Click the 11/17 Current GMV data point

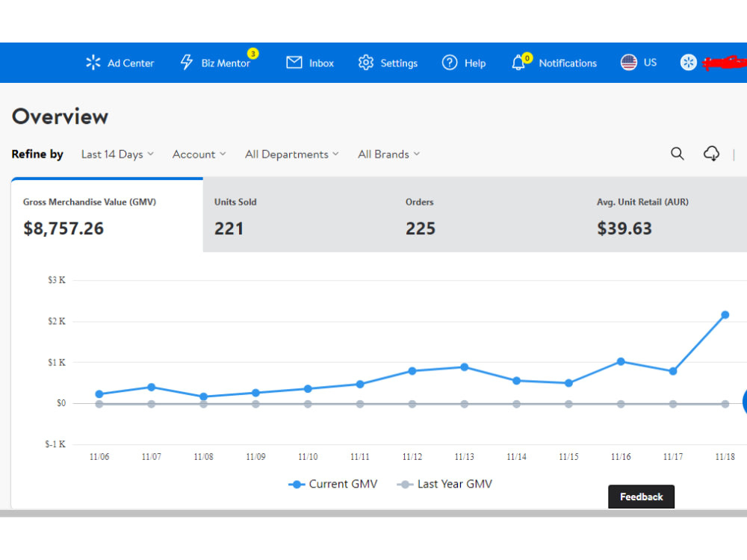pyautogui.click(x=673, y=371)
